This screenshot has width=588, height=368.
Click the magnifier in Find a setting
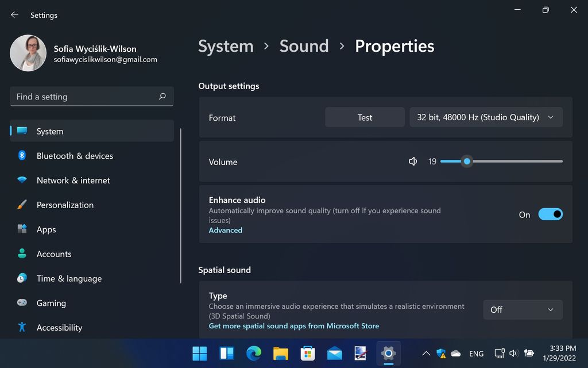tap(163, 96)
